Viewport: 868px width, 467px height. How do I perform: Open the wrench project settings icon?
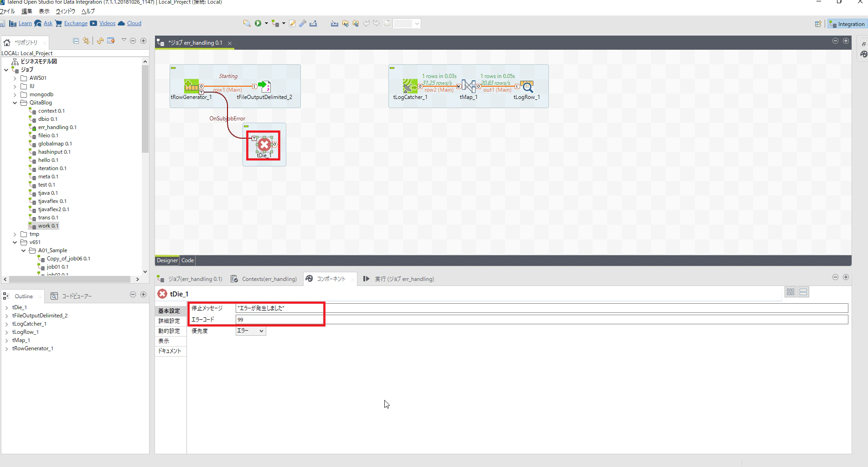pos(303,23)
